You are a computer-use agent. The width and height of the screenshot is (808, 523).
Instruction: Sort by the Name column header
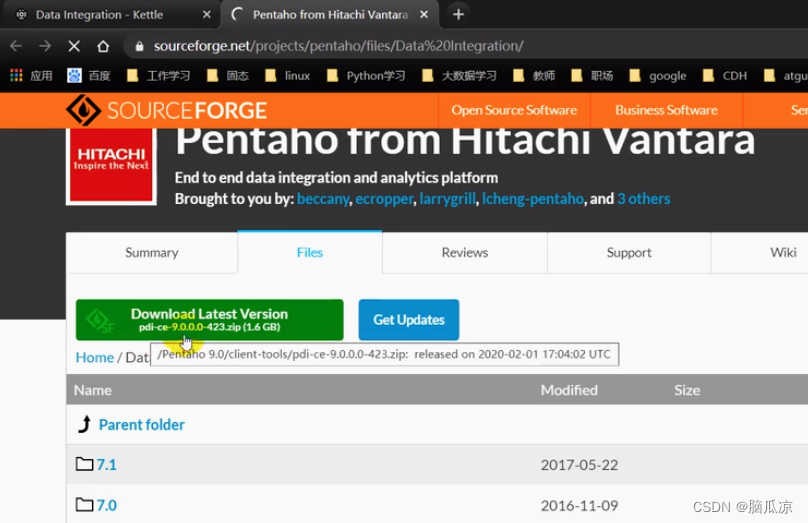tap(93, 390)
